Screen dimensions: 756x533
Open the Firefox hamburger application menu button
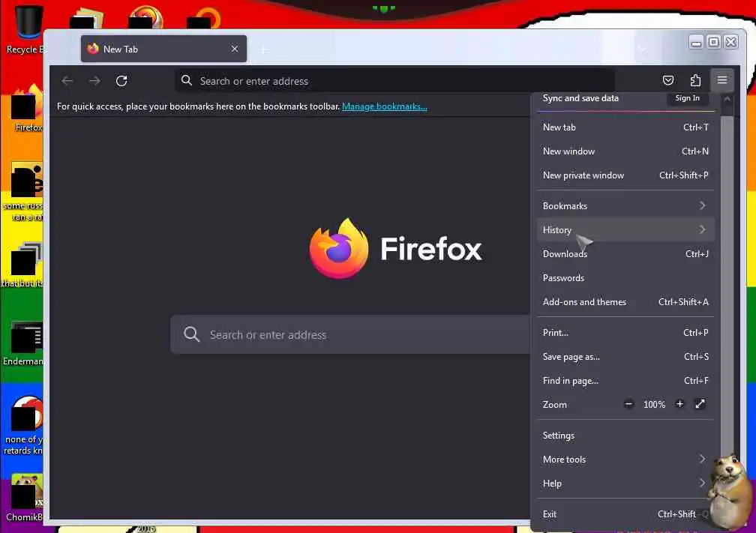(721, 80)
